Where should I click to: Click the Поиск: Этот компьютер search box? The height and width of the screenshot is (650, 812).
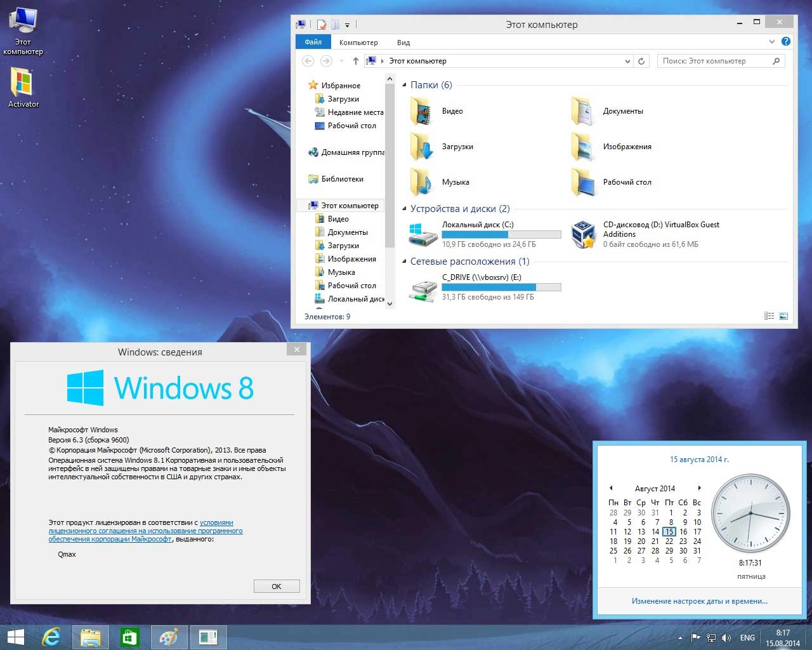click(721, 61)
